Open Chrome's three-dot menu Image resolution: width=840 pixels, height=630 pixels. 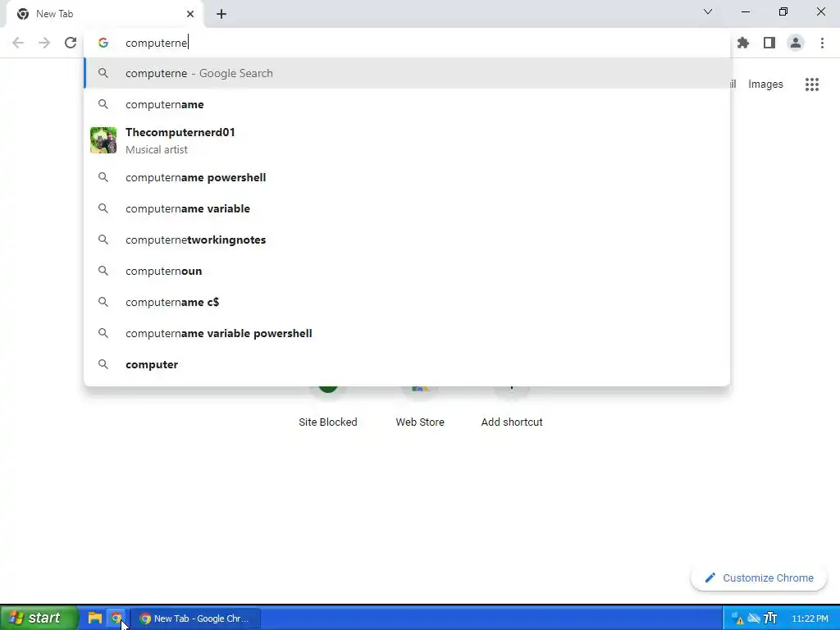[822, 43]
